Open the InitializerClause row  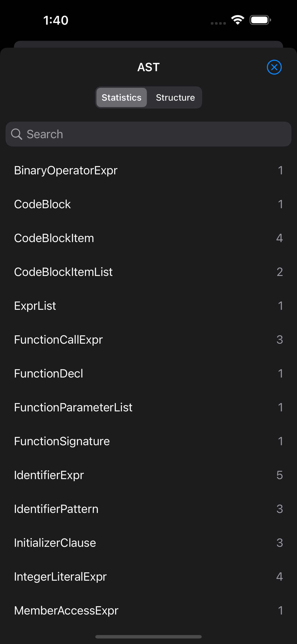coord(148,543)
